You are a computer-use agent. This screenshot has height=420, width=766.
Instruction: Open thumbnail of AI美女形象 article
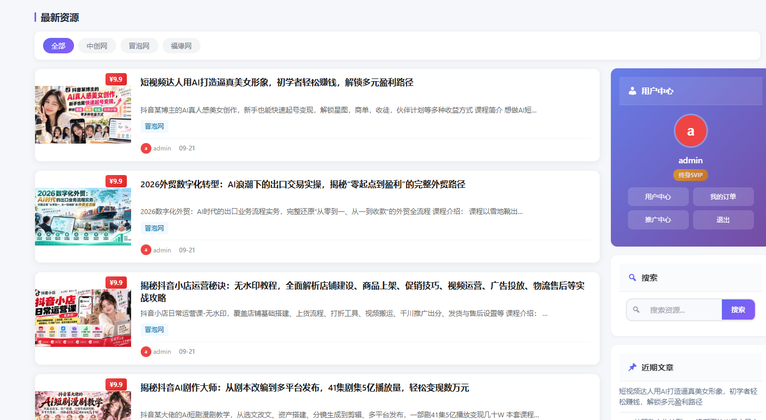click(x=83, y=115)
